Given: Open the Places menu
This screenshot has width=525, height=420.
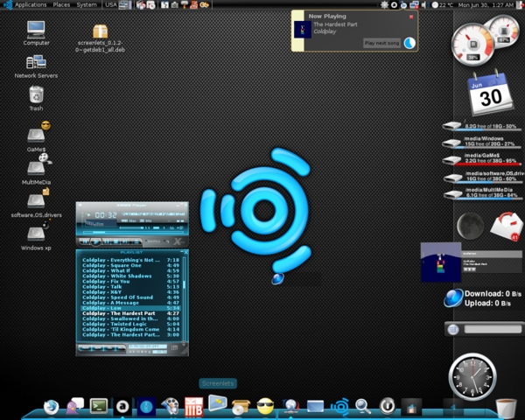Looking at the screenshot, I should [x=61, y=4].
